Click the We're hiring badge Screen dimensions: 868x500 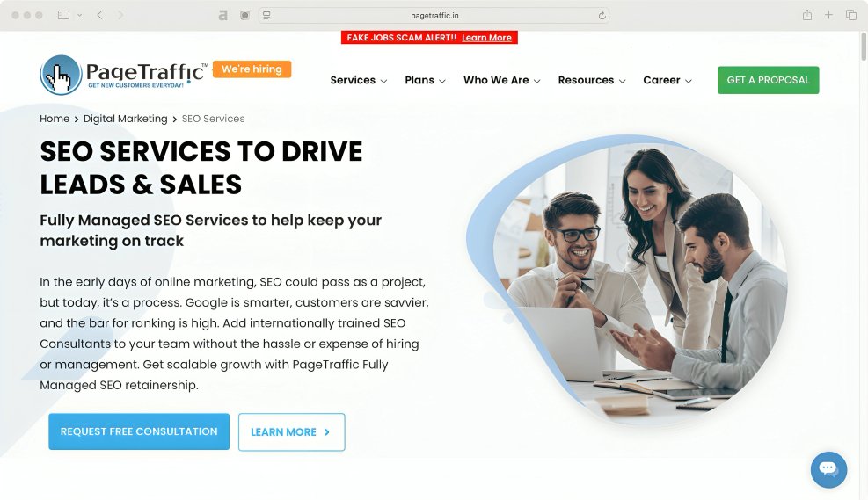(252, 69)
